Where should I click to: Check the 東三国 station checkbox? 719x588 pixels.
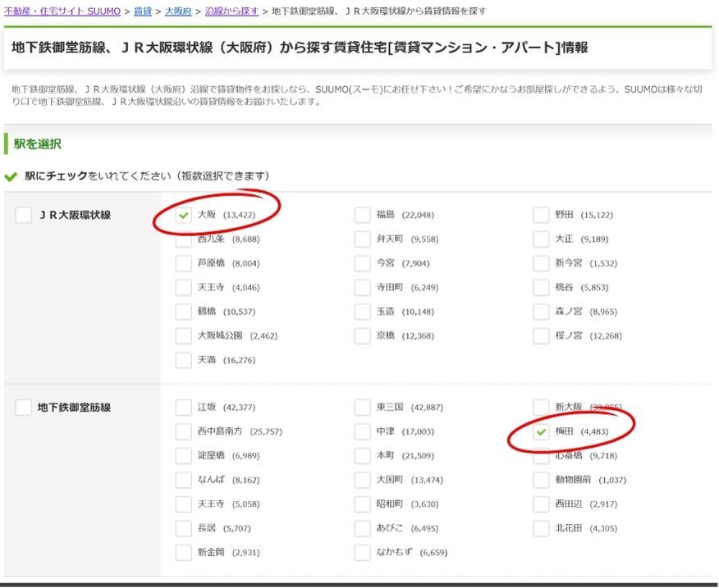pyautogui.click(x=363, y=408)
